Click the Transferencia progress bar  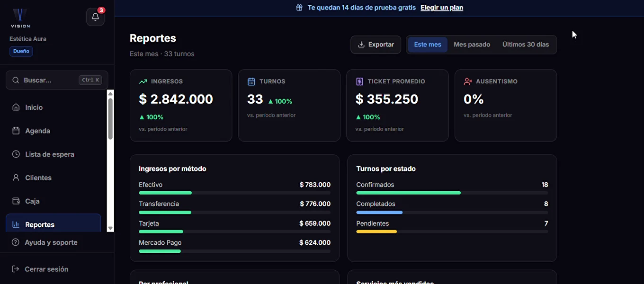click(x=235, y=213)
